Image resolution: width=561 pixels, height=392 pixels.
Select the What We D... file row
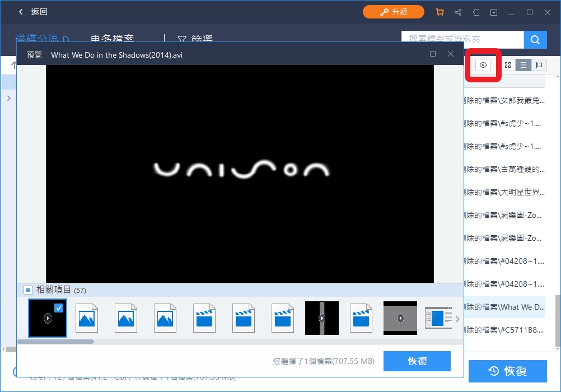click(x=504, y=307)
